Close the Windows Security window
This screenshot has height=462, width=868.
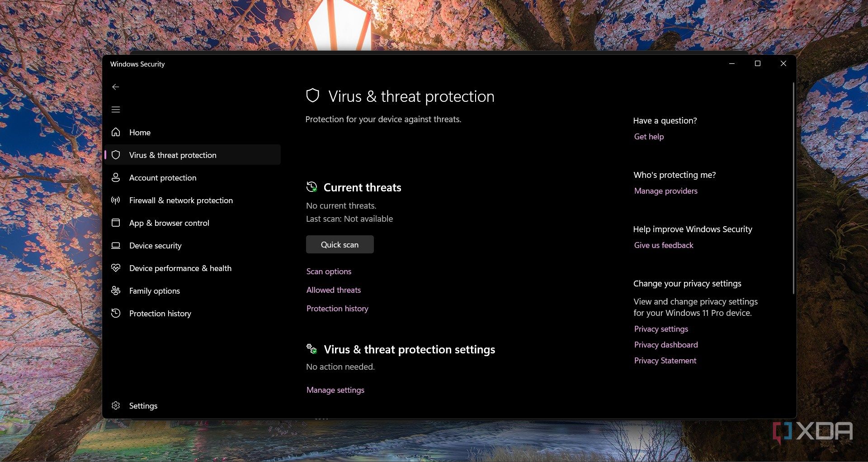pyautogui.click(x=783, y=64)
